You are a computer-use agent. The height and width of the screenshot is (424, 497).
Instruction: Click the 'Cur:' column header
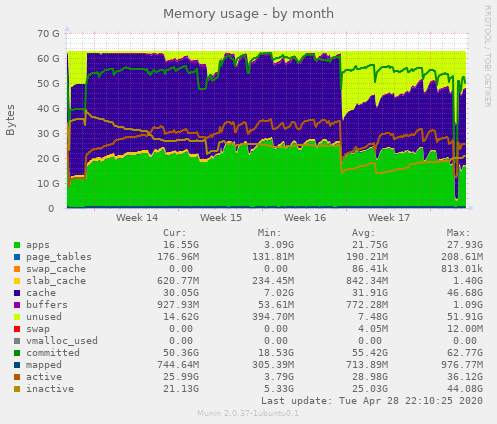point(175,233)
